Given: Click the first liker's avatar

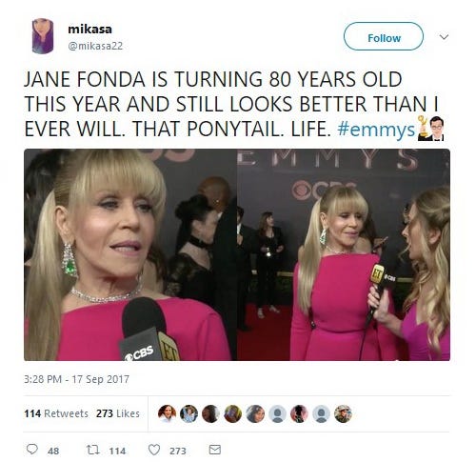Looking at the screenshot, I should coord(167,413).
